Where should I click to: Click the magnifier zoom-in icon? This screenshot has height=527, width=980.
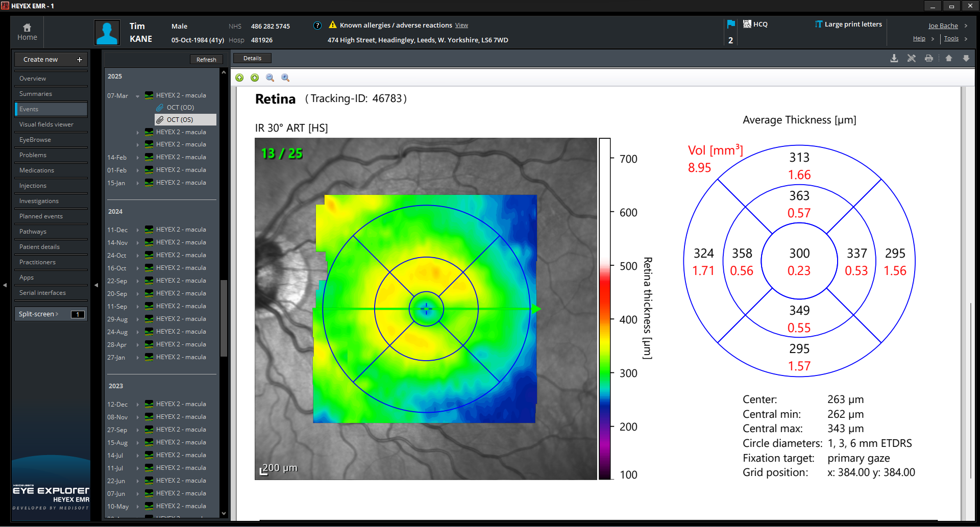285,78
